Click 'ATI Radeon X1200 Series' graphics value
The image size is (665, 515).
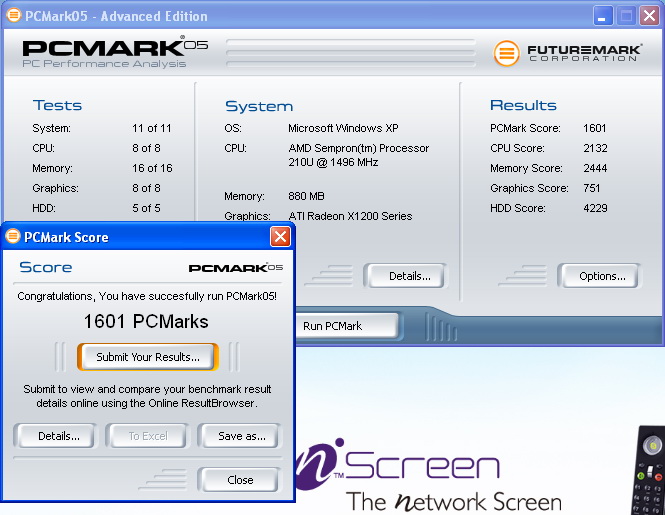350,216
